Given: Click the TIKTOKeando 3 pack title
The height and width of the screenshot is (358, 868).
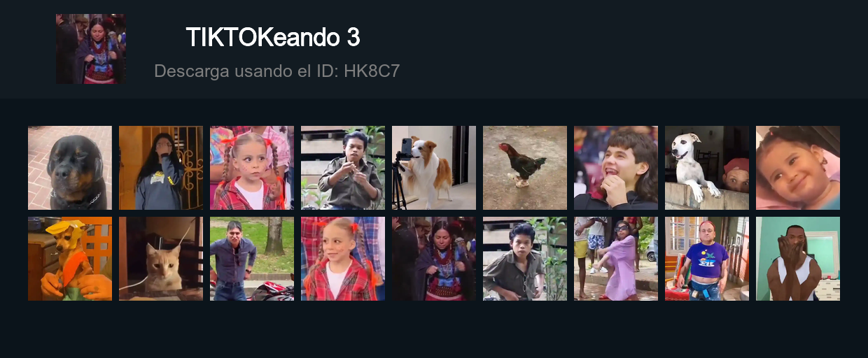Looking at the screenshot, I should point(273,38).
